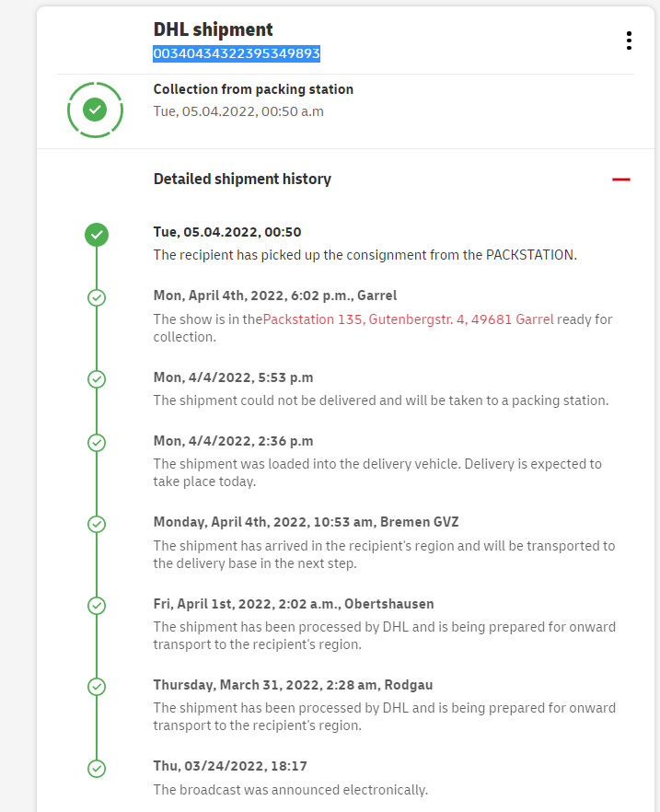Open the three-dot shipment options menu
This screenshot has height=812, width=660.
[x=629, y=41]
